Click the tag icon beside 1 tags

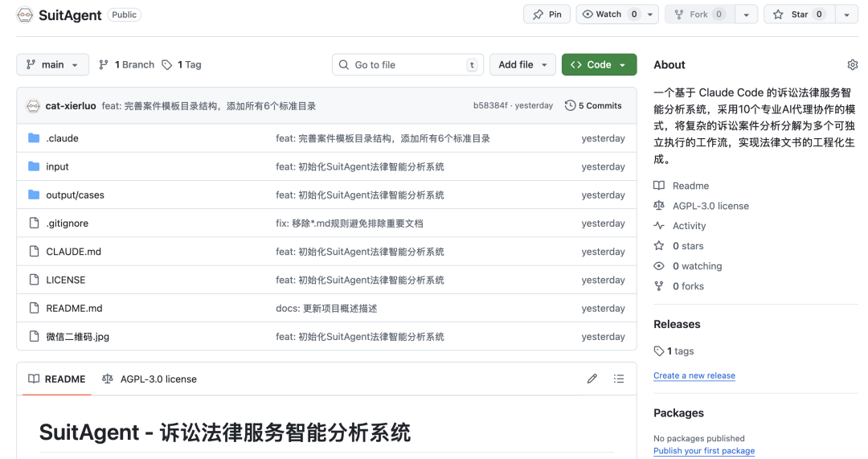[659, 351]
